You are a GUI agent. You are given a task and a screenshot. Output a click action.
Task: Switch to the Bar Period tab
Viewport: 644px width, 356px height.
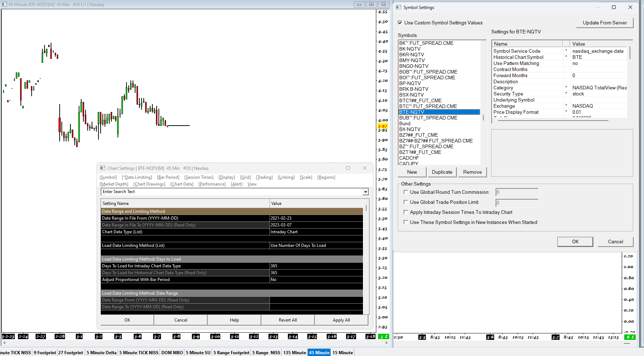168,177
